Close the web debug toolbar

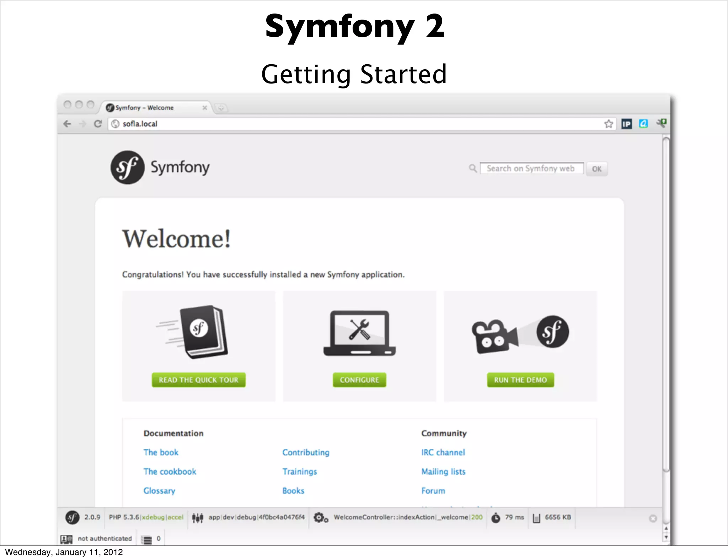[653, 518]
